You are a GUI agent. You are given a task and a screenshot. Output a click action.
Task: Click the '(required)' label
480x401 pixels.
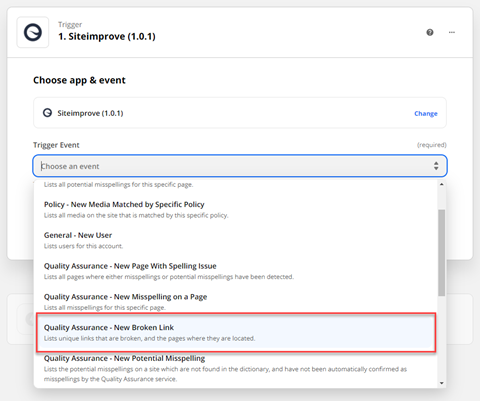point(432,145)
